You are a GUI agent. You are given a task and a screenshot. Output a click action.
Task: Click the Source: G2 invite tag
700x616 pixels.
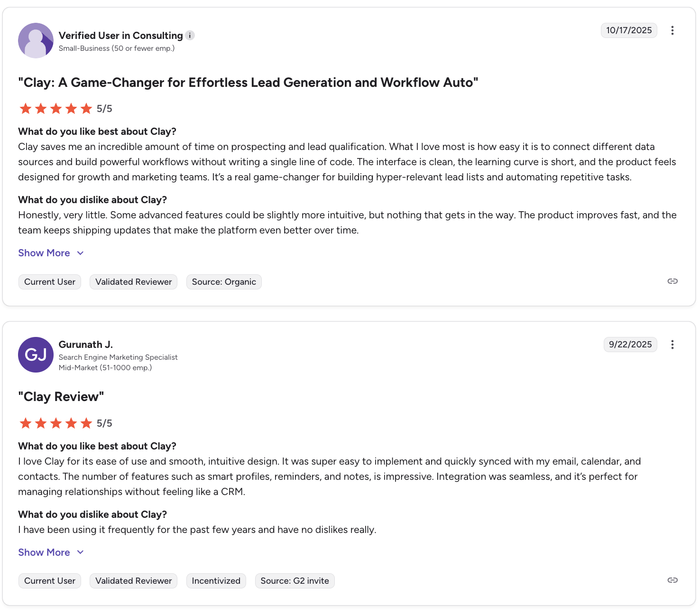coord(295,581)
